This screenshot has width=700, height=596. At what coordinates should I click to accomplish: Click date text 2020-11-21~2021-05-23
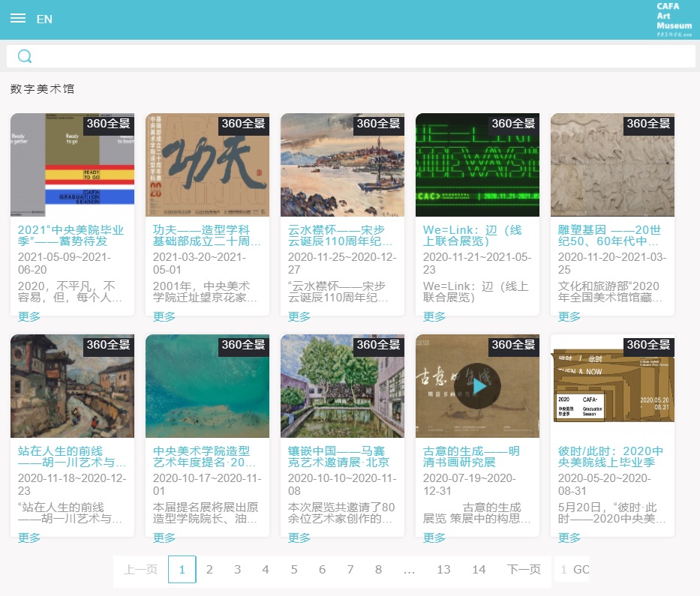click(476, 263)
